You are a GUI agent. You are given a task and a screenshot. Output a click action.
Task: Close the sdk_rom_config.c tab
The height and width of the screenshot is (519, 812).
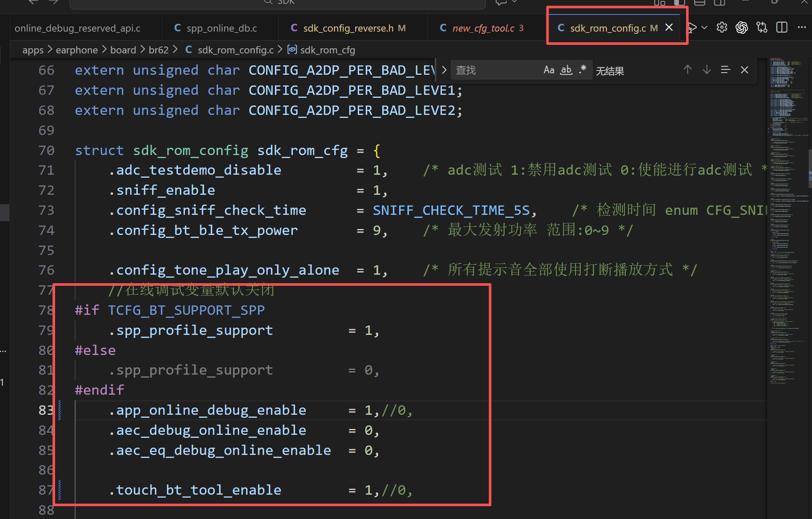click(669, 28)
